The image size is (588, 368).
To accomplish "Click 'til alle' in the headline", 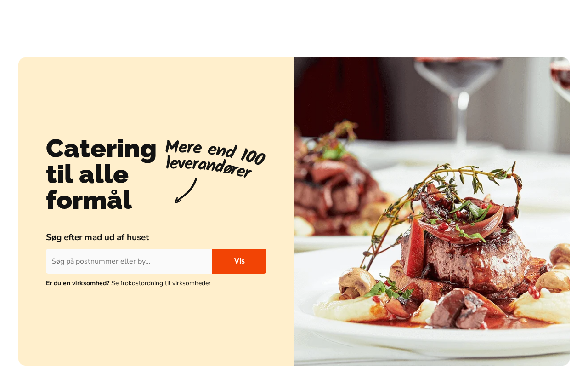I will (x=87, y=175).
